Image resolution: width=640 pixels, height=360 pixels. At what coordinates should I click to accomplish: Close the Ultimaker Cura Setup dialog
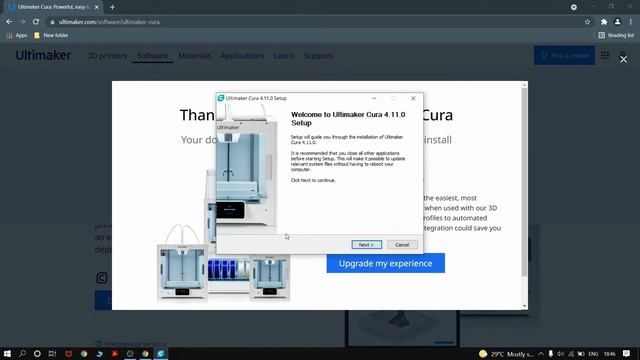coord(413,98)
